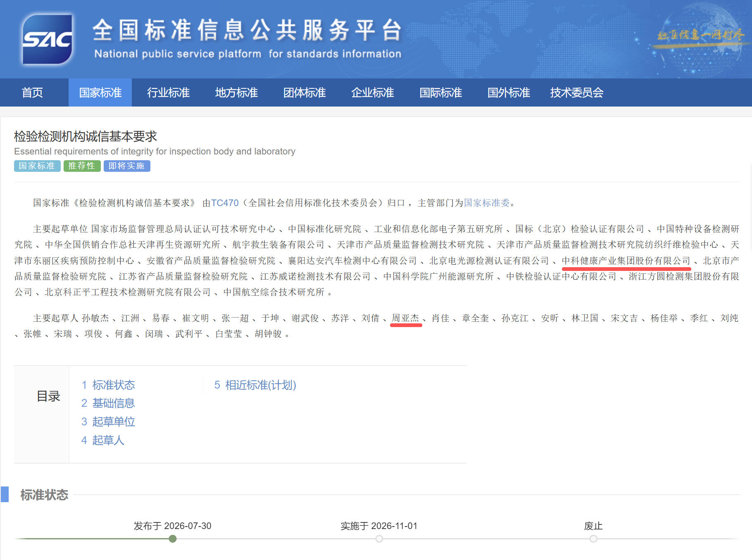The height and width of the screenshot is (560, 752).
Task: Jump to 2 基础信息 in contents
Action: [x=108, y=403]
